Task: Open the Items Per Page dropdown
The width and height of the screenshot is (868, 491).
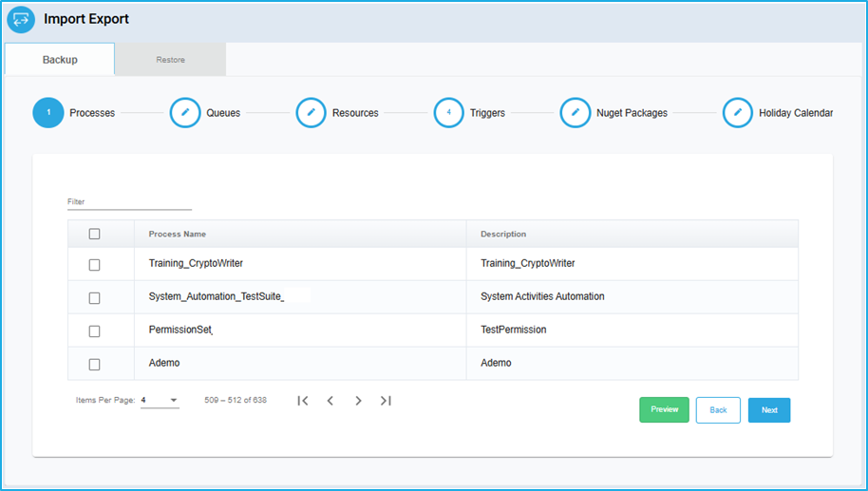Action: [160, 400]
